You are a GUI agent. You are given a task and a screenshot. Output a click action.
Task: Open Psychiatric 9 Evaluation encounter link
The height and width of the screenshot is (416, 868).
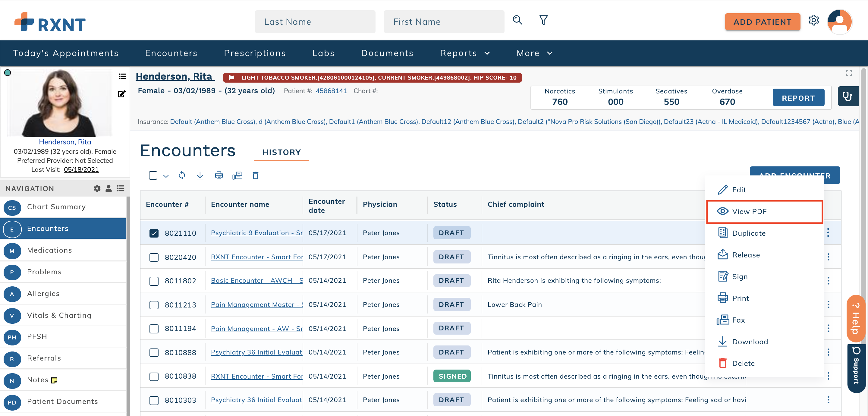coord(256,233)
